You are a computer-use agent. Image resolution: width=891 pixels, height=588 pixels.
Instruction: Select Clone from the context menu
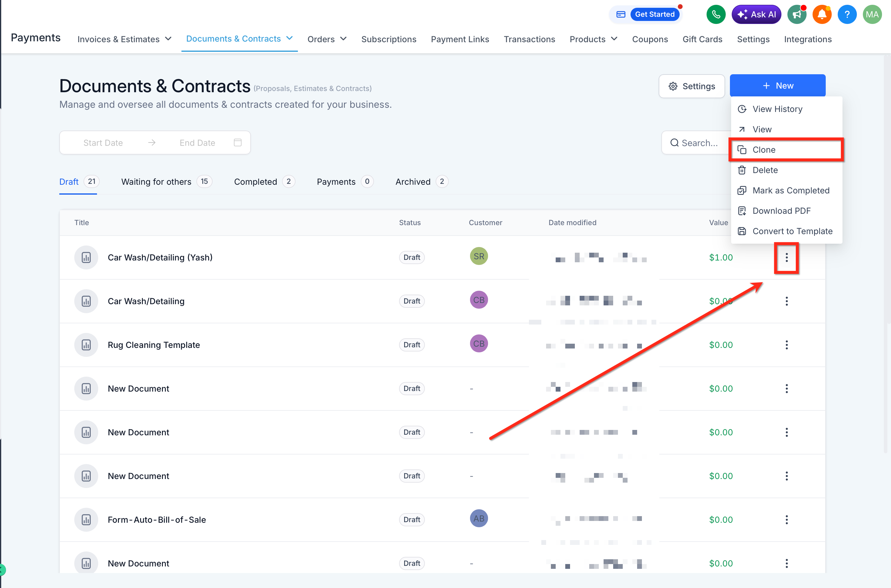click(x=786, y=150)
